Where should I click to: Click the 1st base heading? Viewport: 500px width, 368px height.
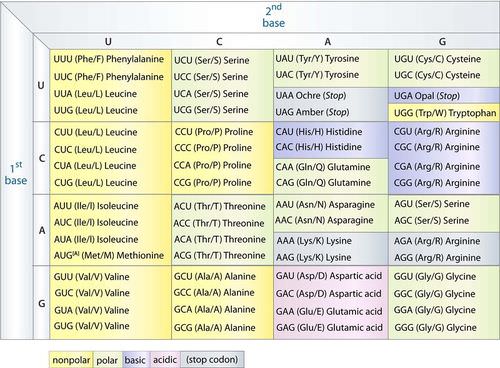tap(16, 173)
